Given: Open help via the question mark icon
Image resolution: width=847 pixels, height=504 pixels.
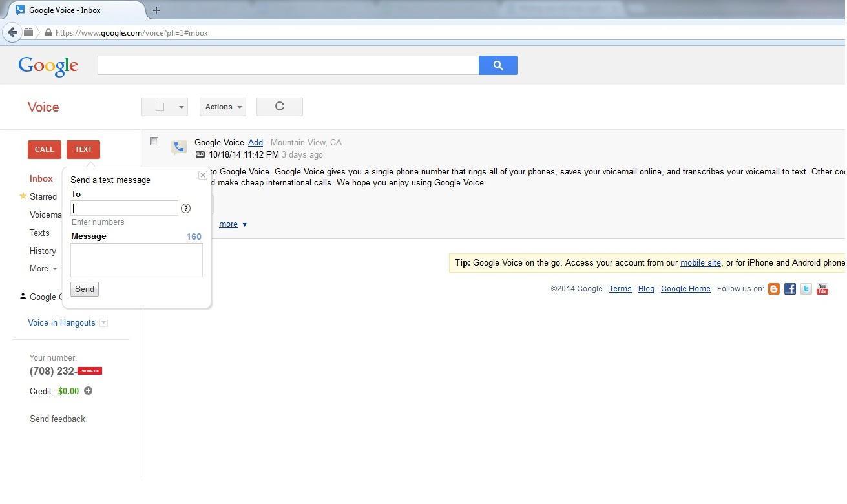Looking at the screenshot, I should [185, 208].
